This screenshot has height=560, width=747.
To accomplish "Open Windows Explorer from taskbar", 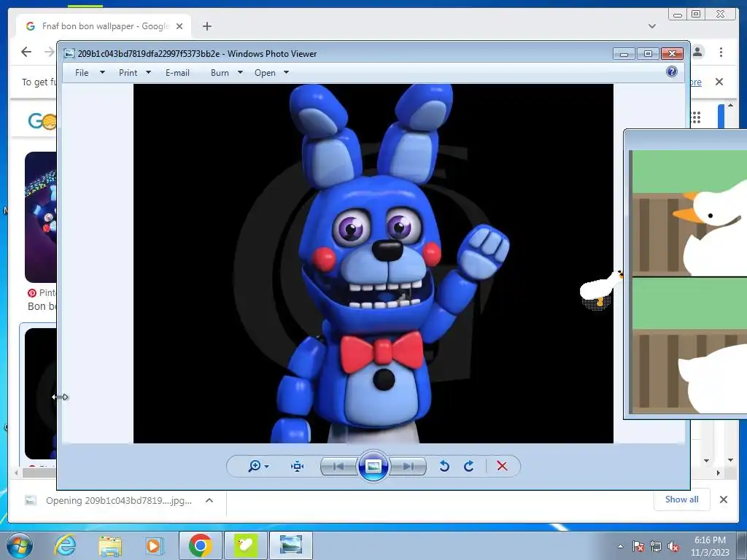I will [x=110, y=545].
